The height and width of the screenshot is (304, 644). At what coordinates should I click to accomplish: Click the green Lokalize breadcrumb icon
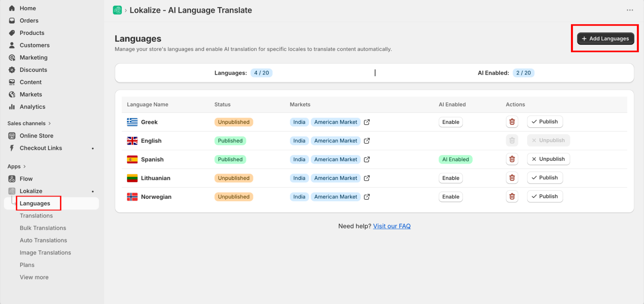(x=117, y=10)
